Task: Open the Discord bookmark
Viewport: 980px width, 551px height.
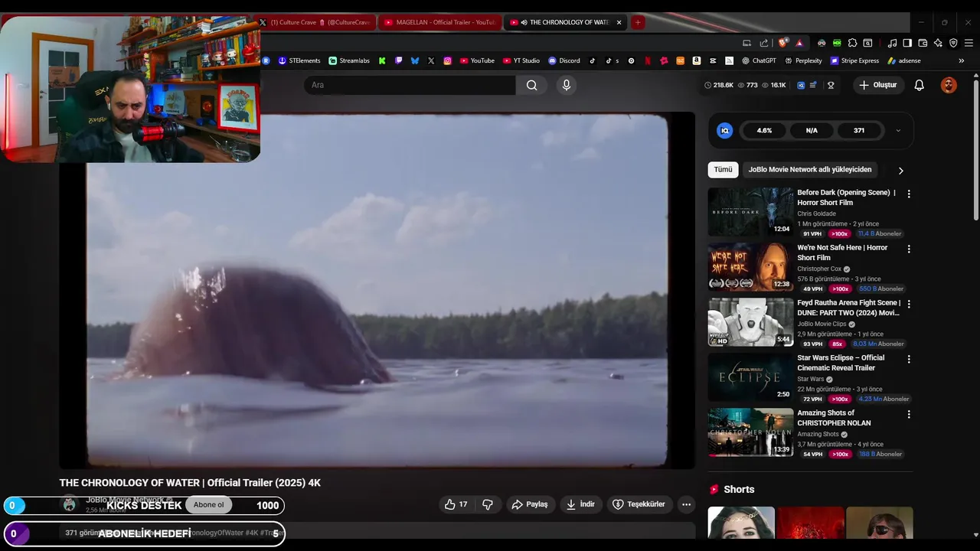Action: [564, 60]
